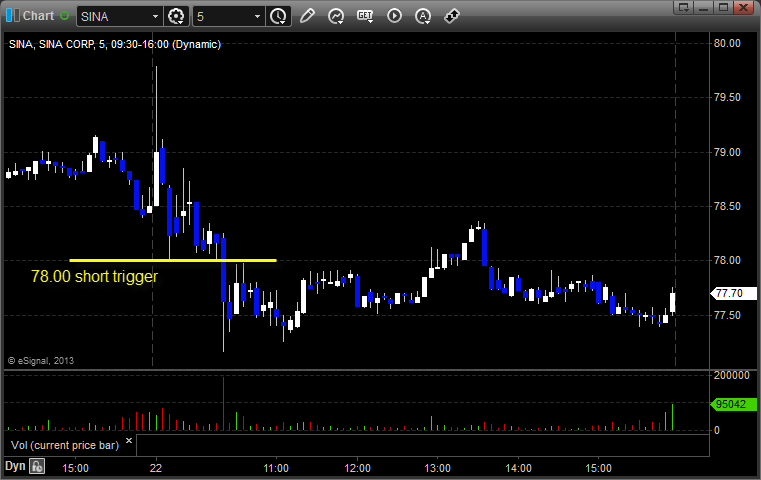The image size is (761, 480).
Task: Click the blue window linking icon beside Chart
Action: [13, 16]
